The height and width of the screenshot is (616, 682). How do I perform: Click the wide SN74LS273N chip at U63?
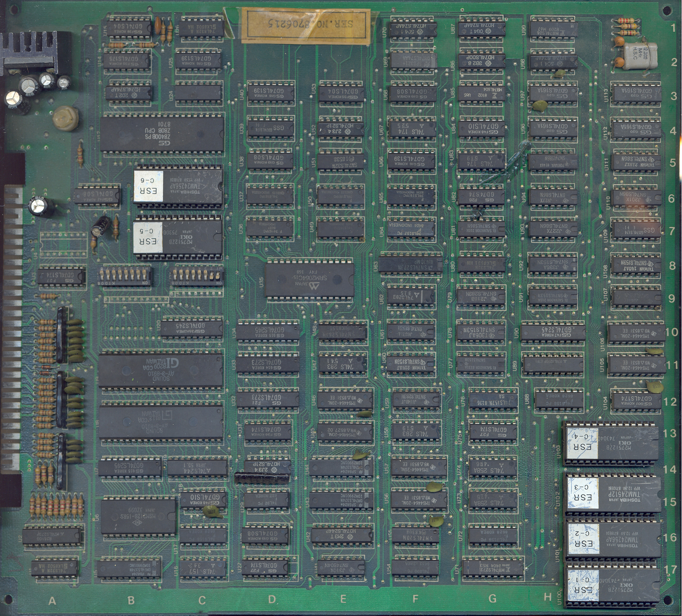(410, 264)
